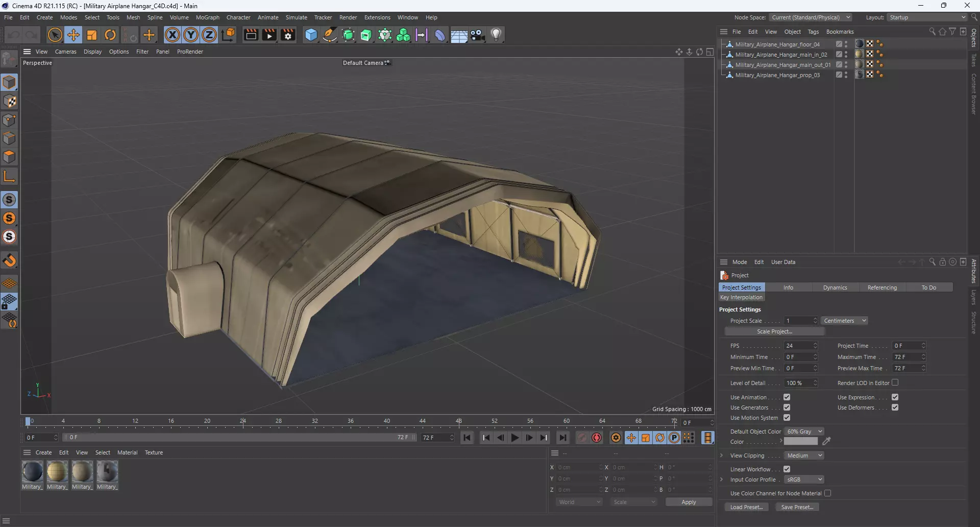Enable Polygons mode in left sidebar
The image size is (980, 527).
(9, 157)
